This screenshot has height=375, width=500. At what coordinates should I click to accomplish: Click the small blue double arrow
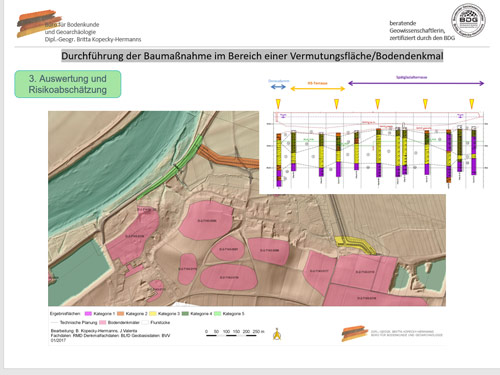278,87
